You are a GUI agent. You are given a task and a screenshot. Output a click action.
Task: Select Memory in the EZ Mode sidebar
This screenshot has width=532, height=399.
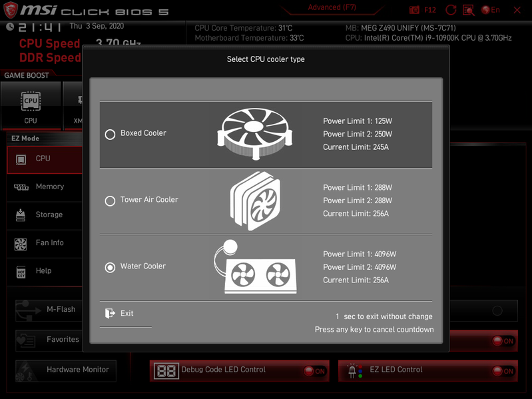44,187
